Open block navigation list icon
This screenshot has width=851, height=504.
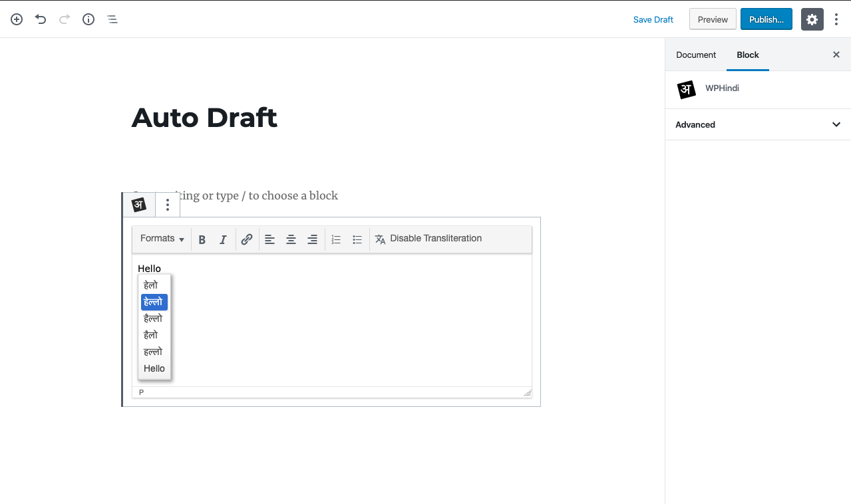click(x=112, y=19)
